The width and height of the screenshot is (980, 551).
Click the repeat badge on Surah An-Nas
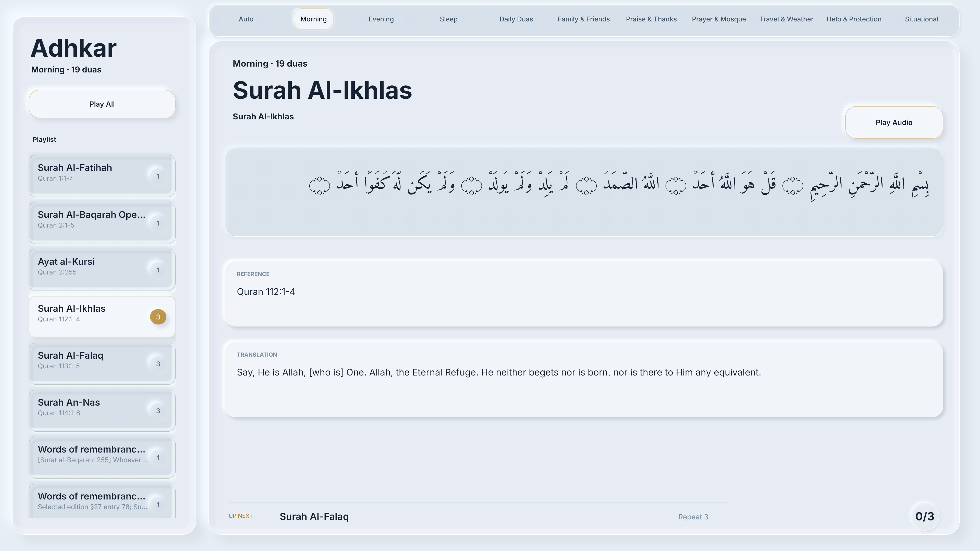coord(158,411)
